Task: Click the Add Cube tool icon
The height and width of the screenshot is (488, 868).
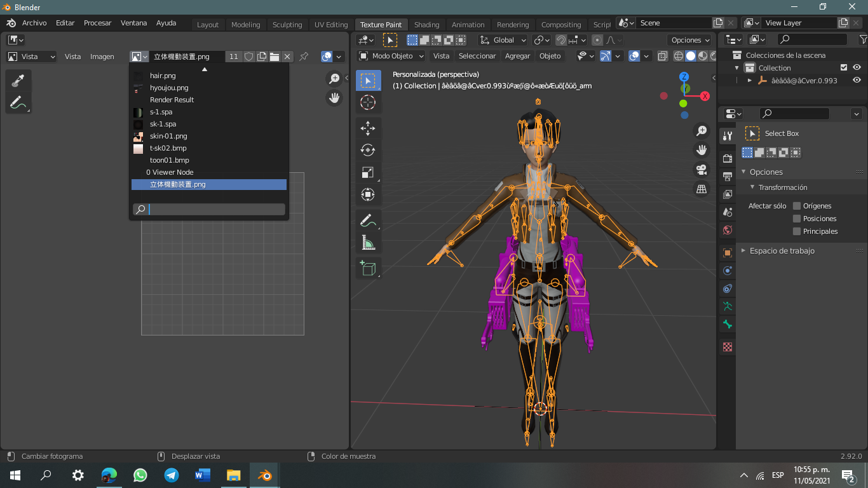Action: tap(368, 268)
